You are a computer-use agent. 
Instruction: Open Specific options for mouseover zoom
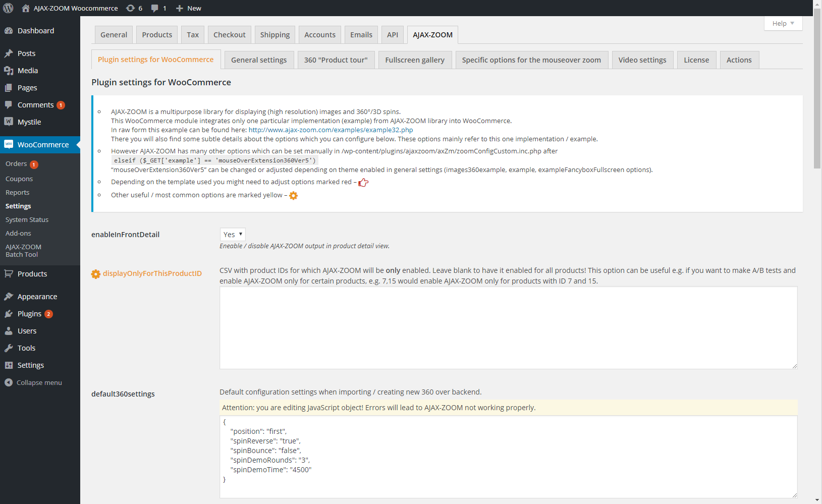click(x=531, y=60)
